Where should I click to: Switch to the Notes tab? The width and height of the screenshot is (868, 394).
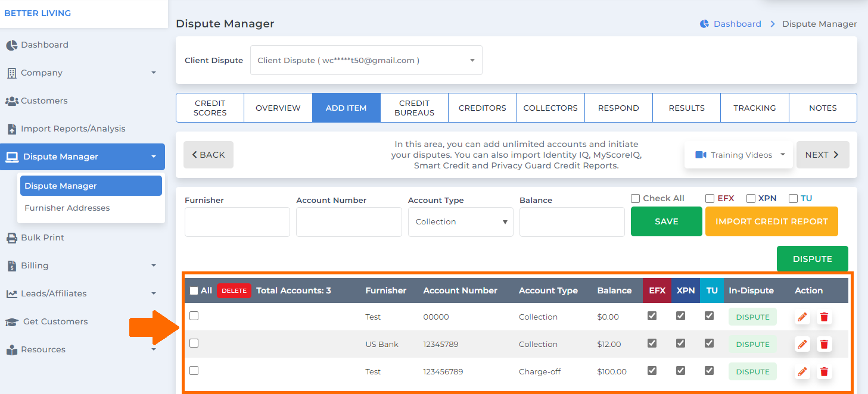pyautogui.click(x=823, y=108)
